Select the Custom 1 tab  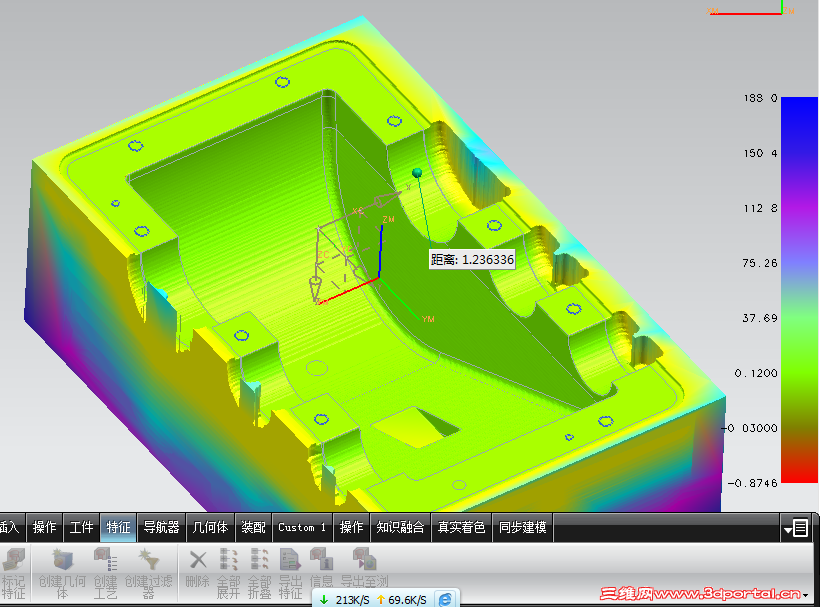(302, 527)
